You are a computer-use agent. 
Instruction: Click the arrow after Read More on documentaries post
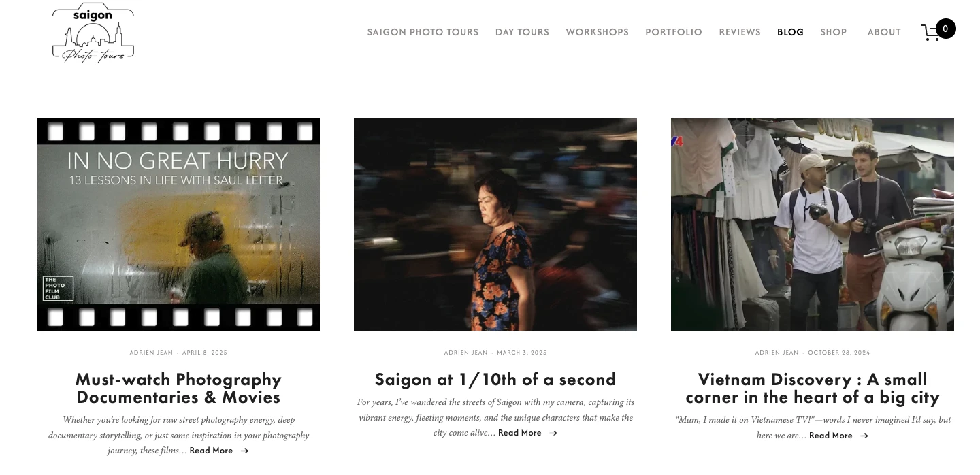tap(244, 451)
